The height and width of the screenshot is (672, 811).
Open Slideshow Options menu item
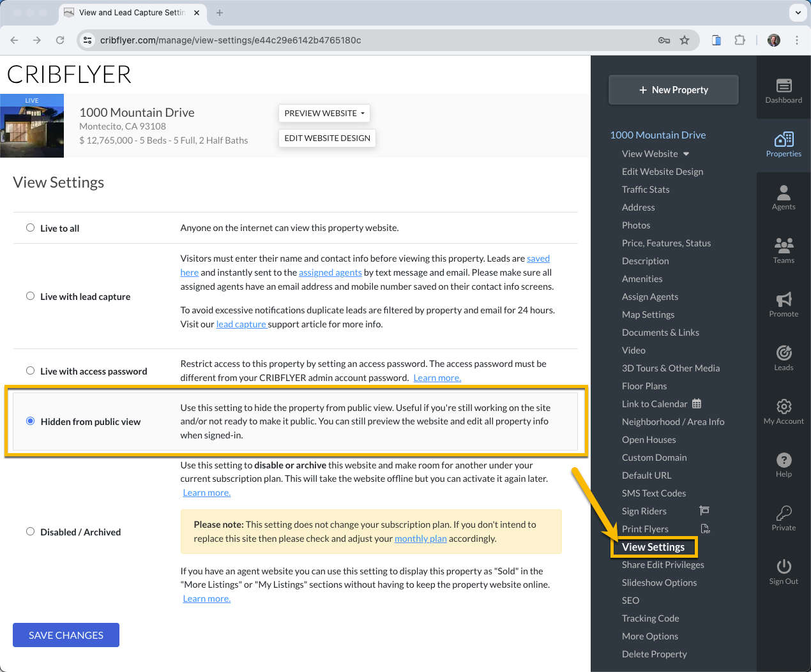click(x=659, y=583)
